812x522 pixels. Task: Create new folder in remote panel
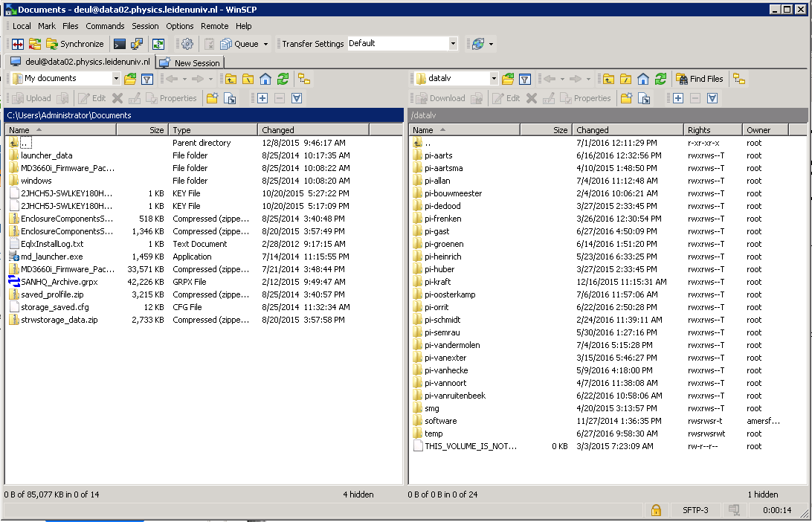[x=627, y=98]
